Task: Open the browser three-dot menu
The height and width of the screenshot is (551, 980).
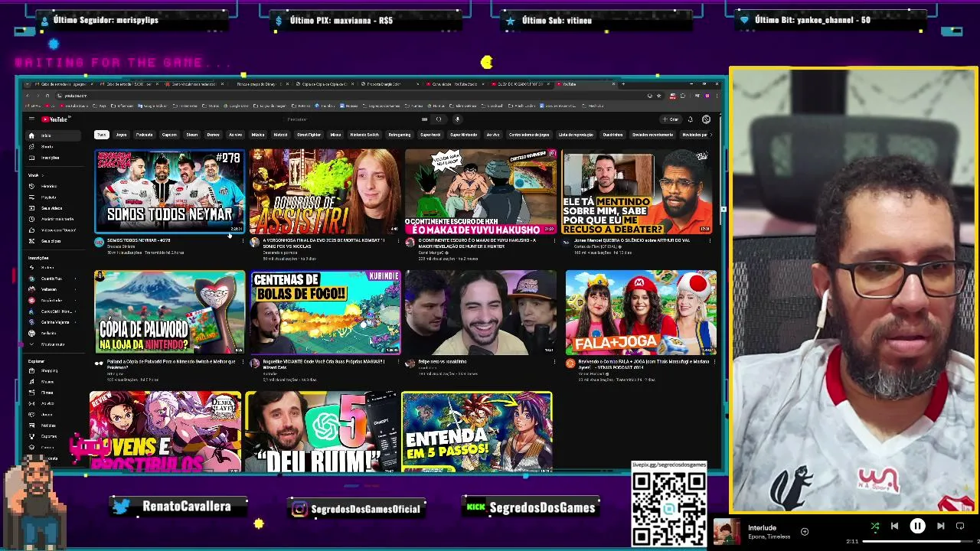Action: [x=717, y=96]
